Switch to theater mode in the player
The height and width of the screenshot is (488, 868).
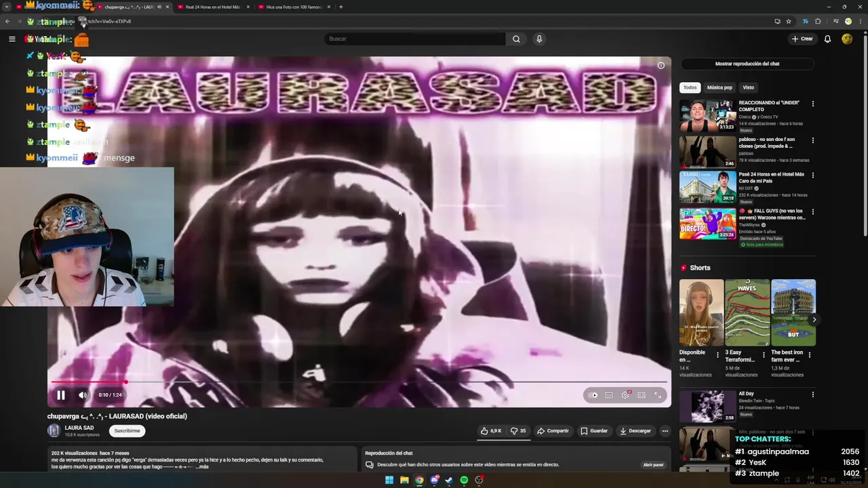click(x=641, y=395)
